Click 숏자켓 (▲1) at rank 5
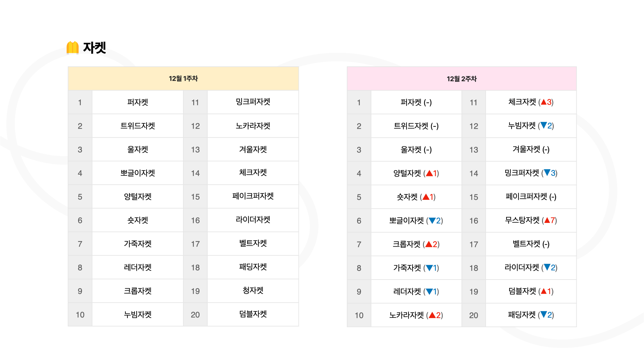The width and height of the screenshot is (644, 362). (x=416, y=197)
